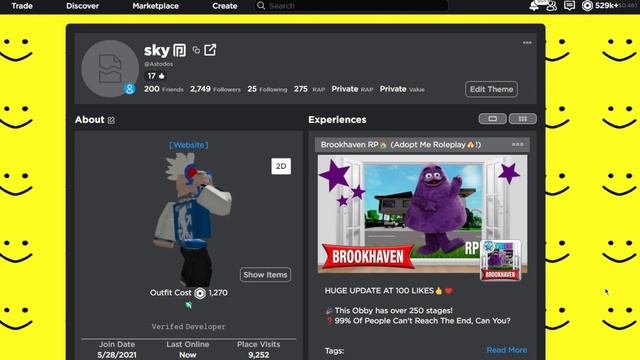
Task: Open the Discover page
Action: click(x=82, y=6)
